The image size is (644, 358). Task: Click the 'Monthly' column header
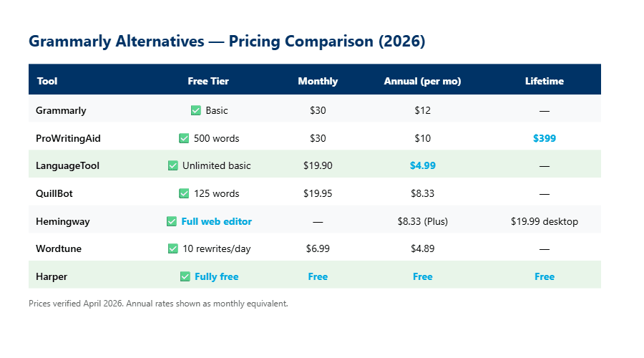318,81
